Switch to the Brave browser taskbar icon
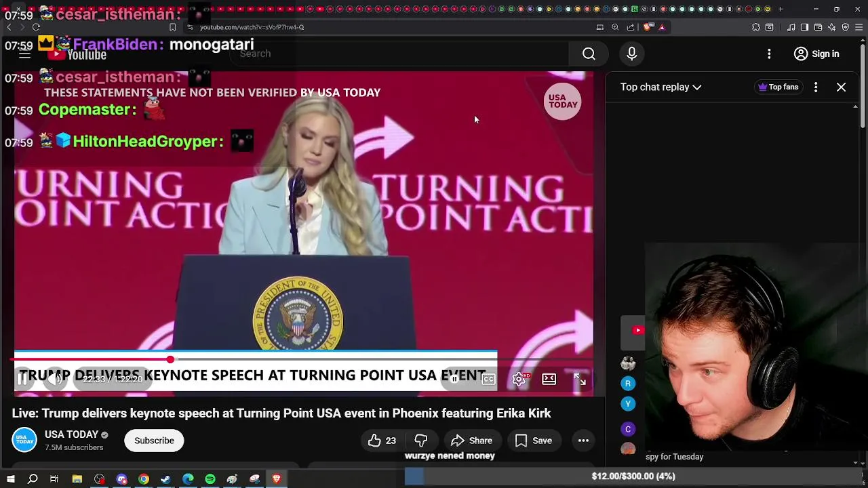 tap(277, 479)
